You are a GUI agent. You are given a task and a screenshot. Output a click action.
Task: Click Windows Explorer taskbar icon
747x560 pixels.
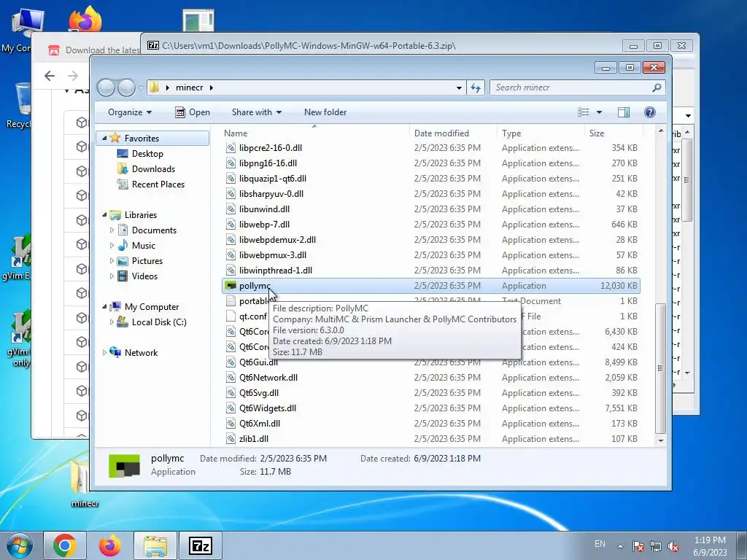click(155, 545)
